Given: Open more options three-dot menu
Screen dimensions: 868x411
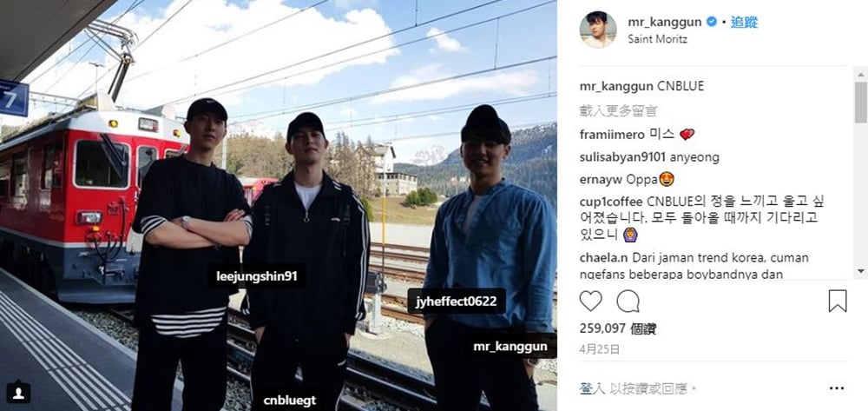Looking at the screenshot, I should (837, 388).
